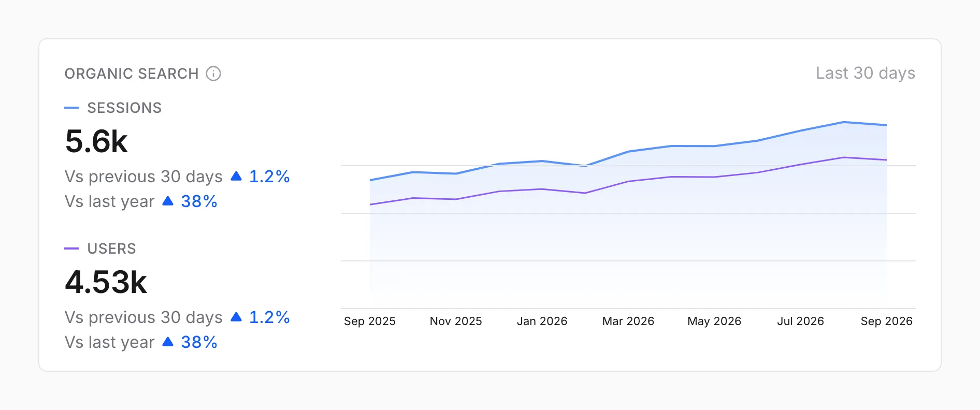Click the 'Jan 2026' axis label
980x410 pixels.
(x=542, y=321)
